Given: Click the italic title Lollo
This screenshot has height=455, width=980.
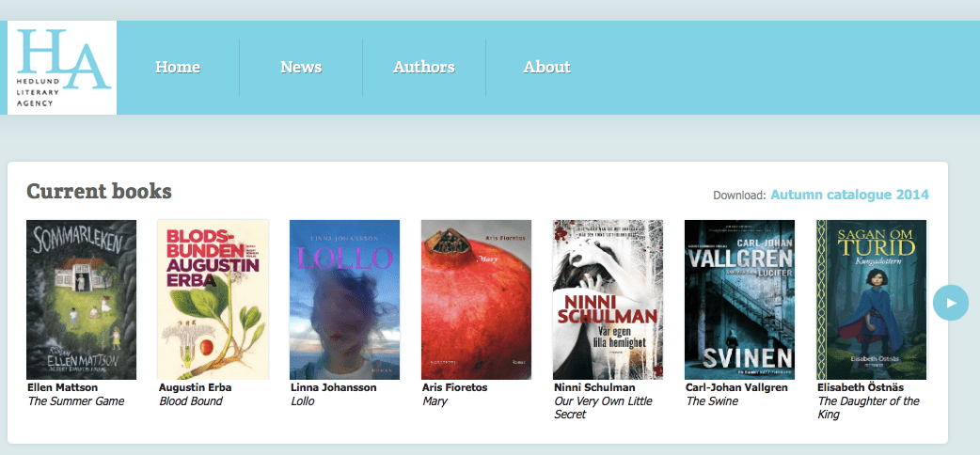Looking at the screenshot, I should pyautogui.click(x=303, y=401).
